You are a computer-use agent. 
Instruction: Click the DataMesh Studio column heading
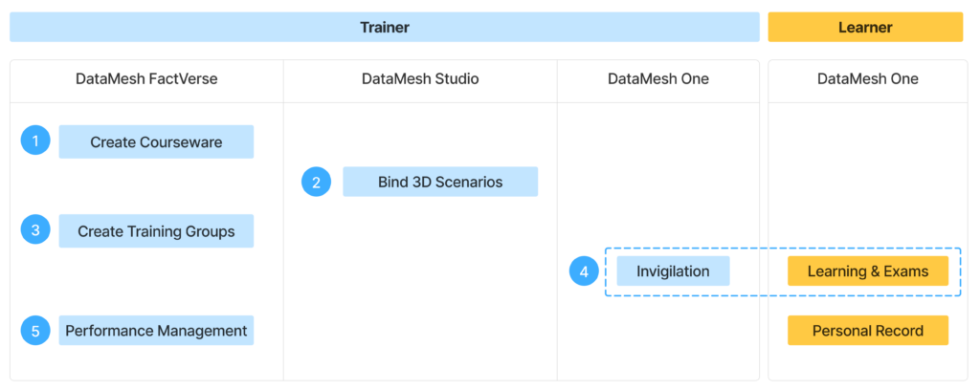coord(419,79)
